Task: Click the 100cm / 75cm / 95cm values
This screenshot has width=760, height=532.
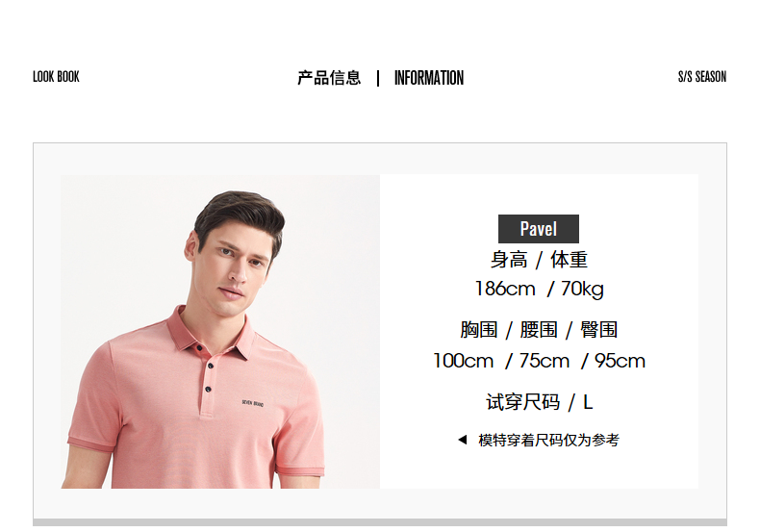Action: tap(539, 361)
